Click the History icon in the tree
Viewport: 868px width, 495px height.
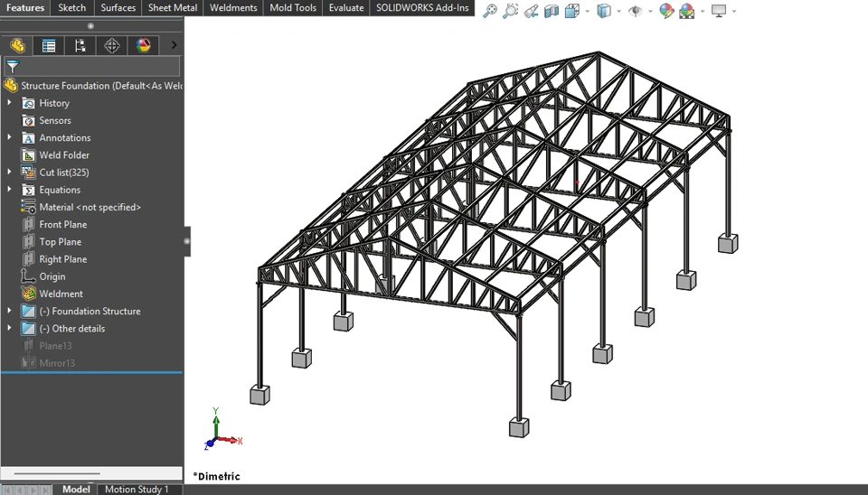28,103
